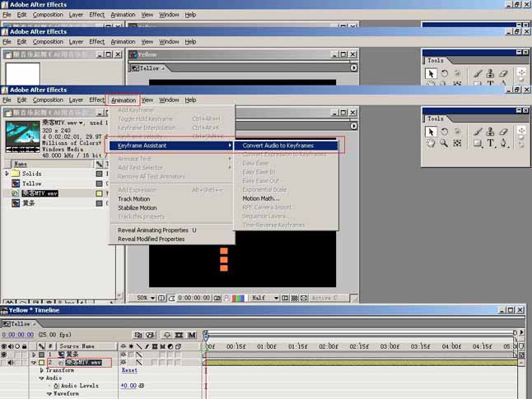
Task: Click the safe zones icon in comp viewer
Action: click(161, 298)
